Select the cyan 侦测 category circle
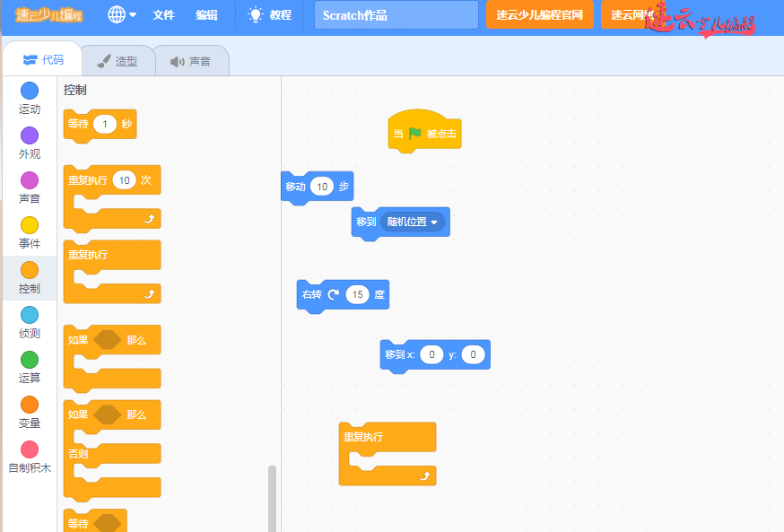The width and height of the screenshot is (784, 532). tap(30, 315)
